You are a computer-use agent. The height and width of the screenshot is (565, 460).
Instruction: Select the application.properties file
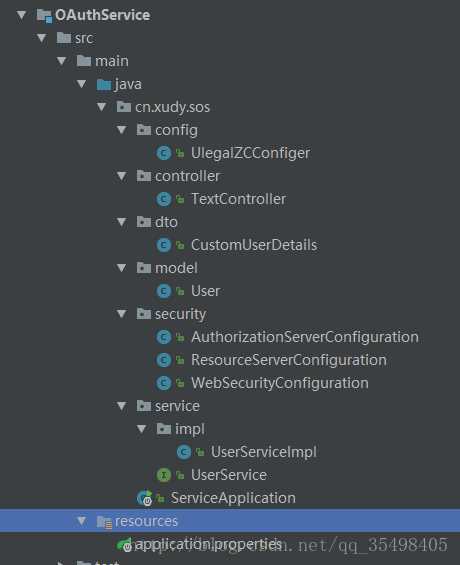pyautogui.click(x=208, y=544)
